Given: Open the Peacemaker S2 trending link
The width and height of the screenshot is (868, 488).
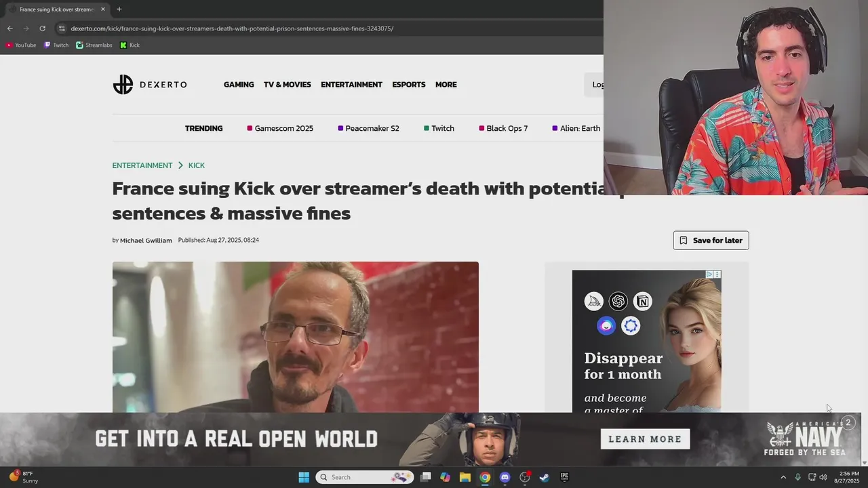Looking at the screenshot, I should click(x=368, y=128).
